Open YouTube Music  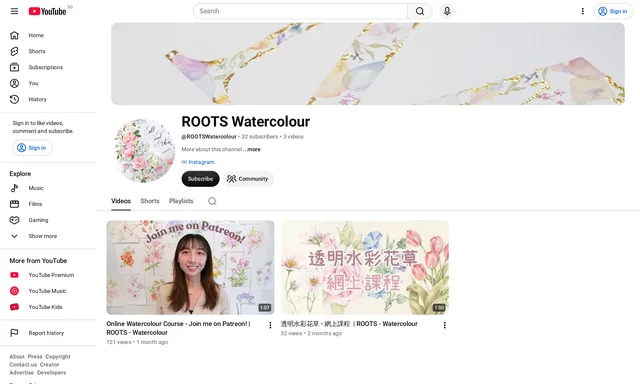(48, 291)
